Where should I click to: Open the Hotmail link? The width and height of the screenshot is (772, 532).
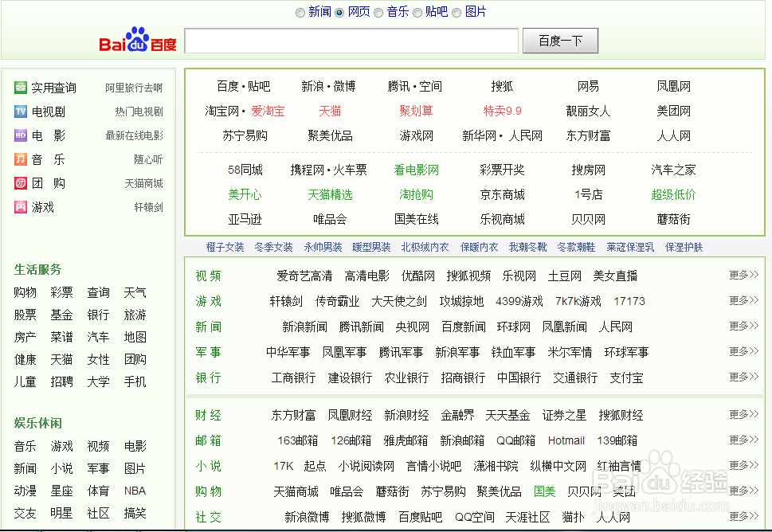click(x=566, y=440)
